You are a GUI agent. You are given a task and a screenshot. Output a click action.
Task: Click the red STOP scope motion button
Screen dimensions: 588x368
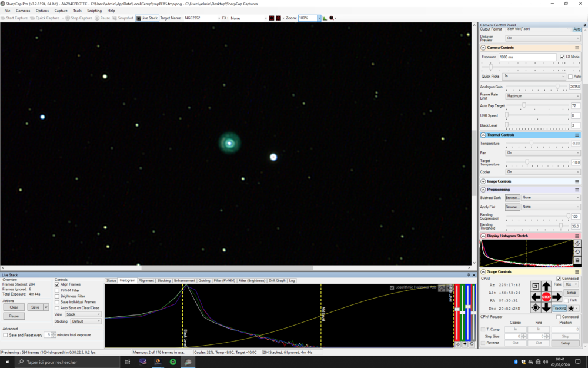(546, 297)
